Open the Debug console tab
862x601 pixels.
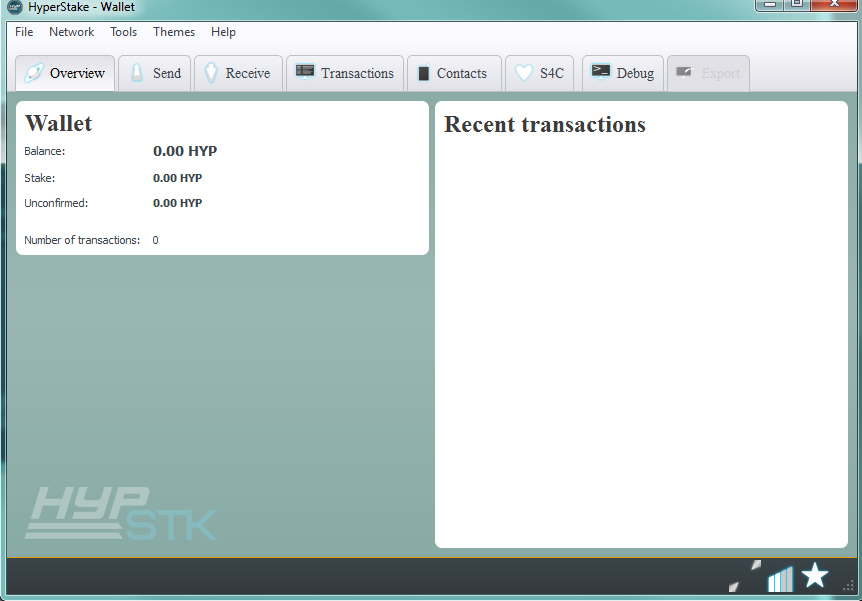click(x=623, y=73)
